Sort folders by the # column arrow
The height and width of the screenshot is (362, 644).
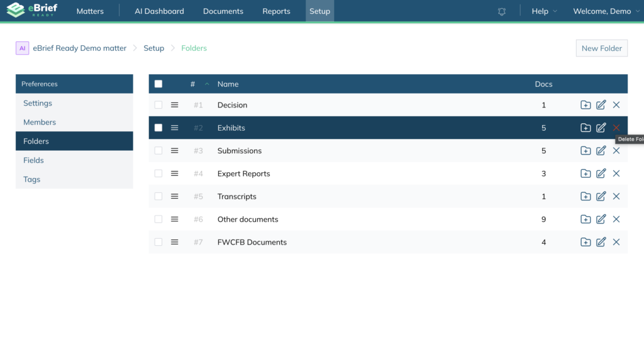click(x=207, y=84)
